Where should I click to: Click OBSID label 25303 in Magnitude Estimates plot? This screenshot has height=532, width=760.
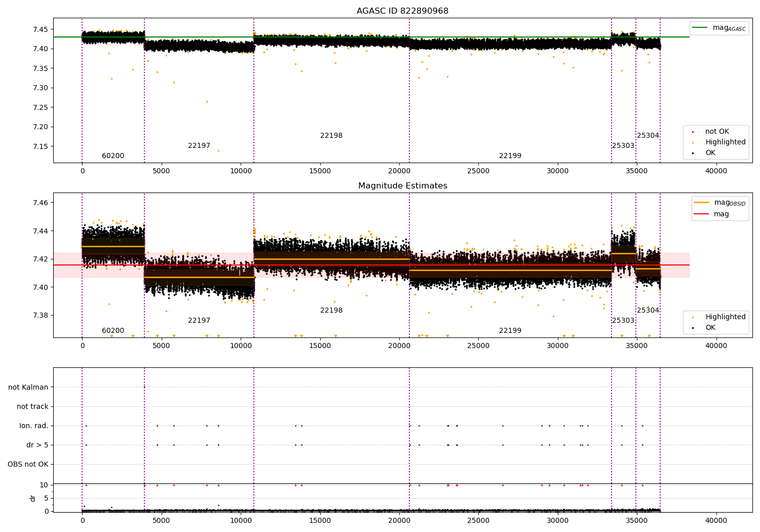(623, 321)
